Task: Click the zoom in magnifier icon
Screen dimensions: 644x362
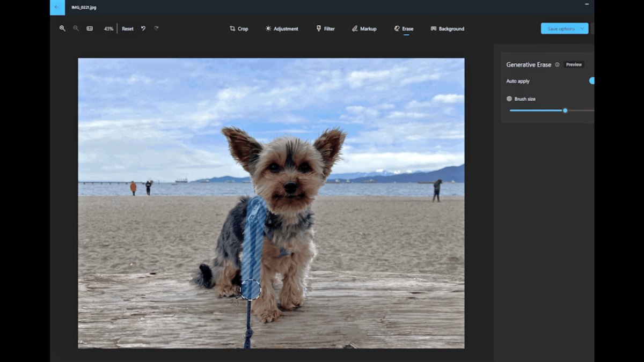Action: pos(62,28)
